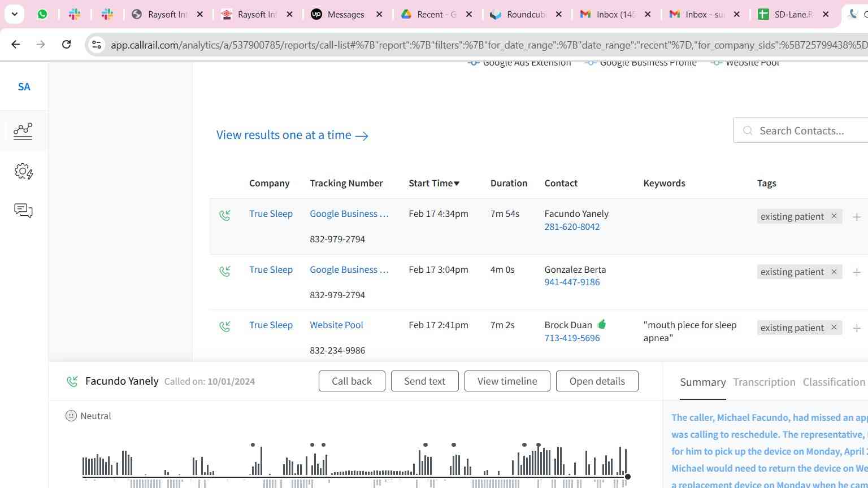The image size is (868, 488).
Task: Open phone number 713-419-5696
Action: pos(572,338)
